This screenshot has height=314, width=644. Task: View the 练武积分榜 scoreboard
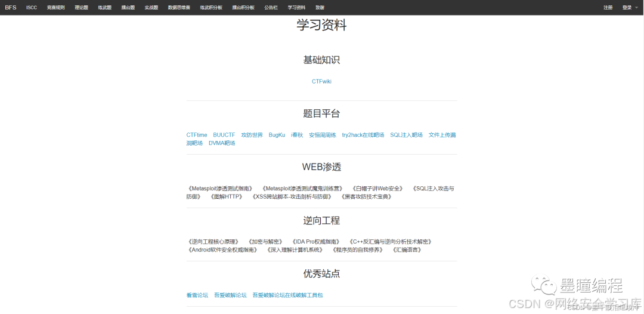(x=211, y=7)
